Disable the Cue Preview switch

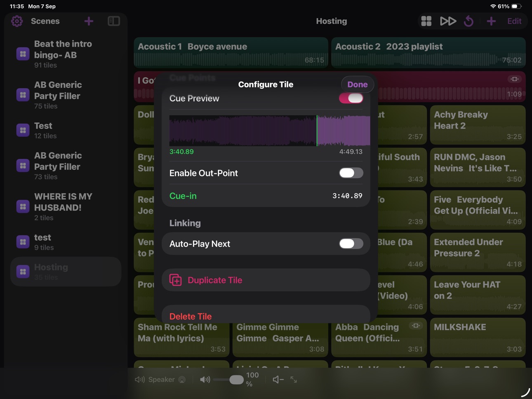coord(351,98)
